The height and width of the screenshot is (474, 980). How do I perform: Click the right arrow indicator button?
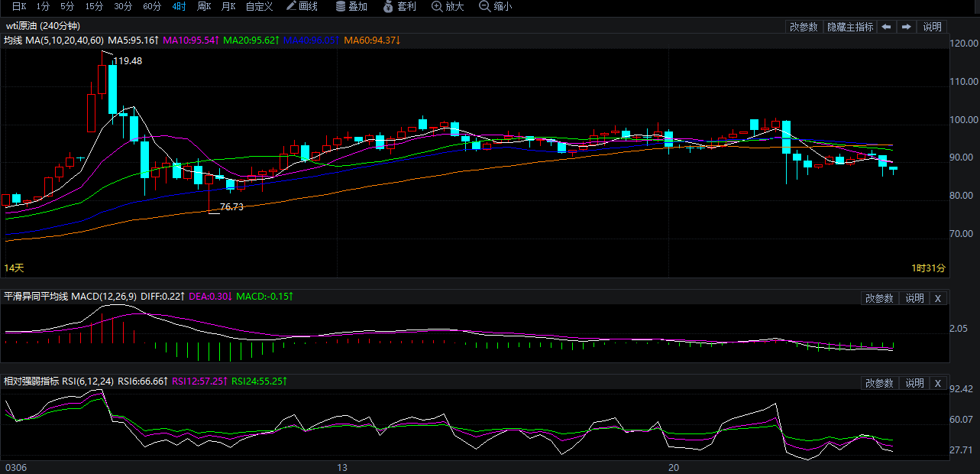click(x=906, y=27)
